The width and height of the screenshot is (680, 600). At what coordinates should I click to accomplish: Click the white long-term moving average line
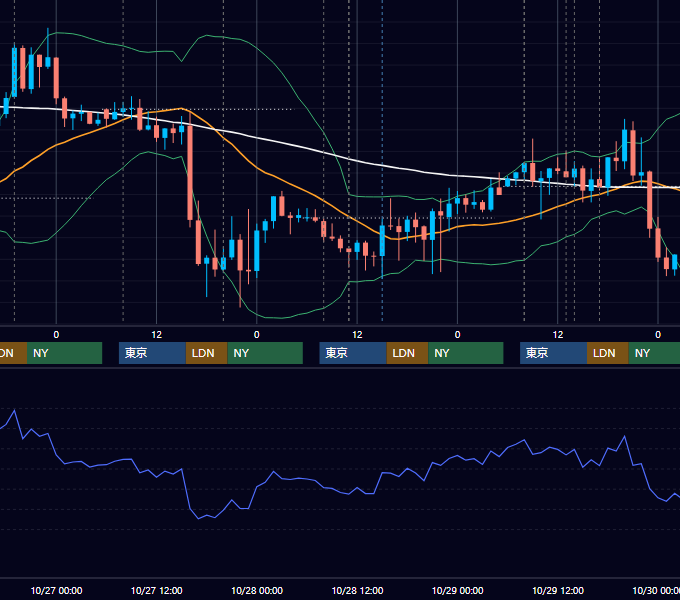pyautogui.click(x=323, y=152)
